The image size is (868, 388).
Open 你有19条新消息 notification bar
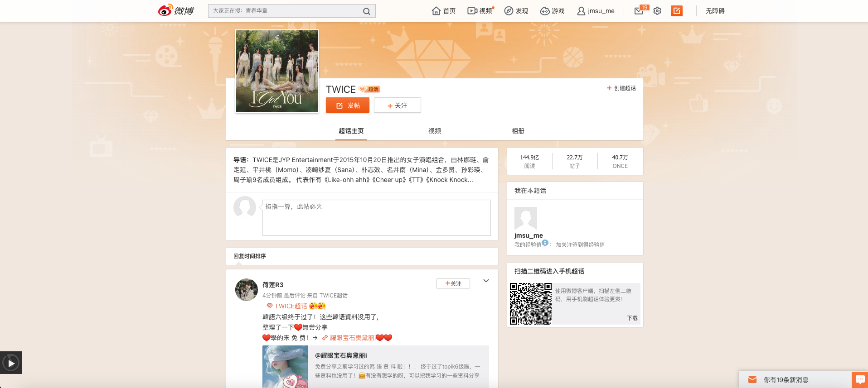pos(795,380)
